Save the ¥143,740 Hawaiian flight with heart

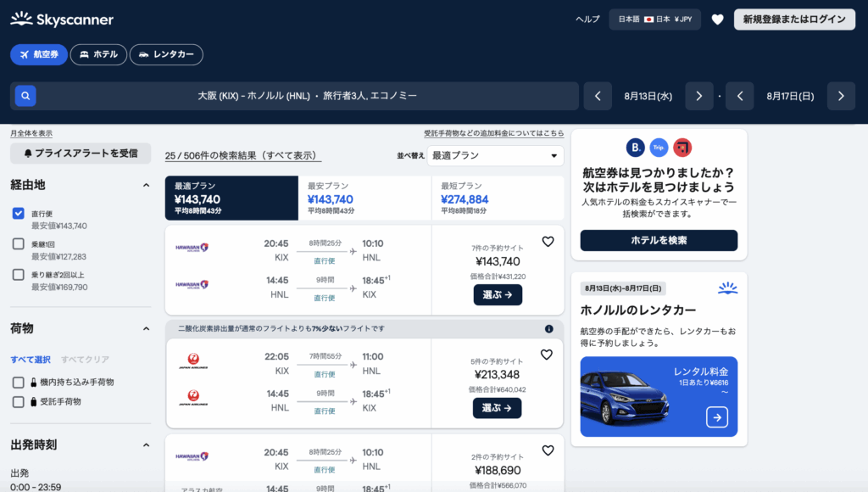tap(548, 242)
